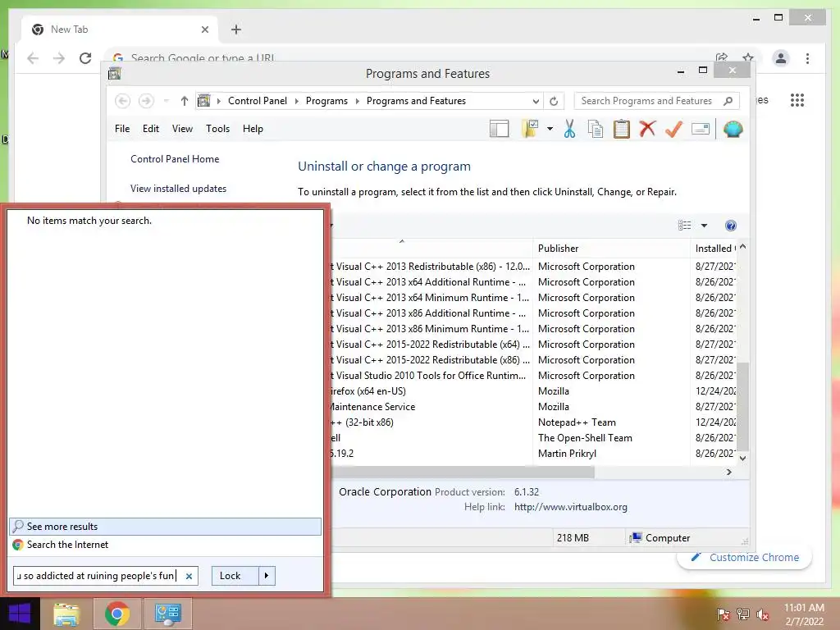Screen dimensions: 840x630
Task: Open the File menu
Action: [x=122, y=129]
